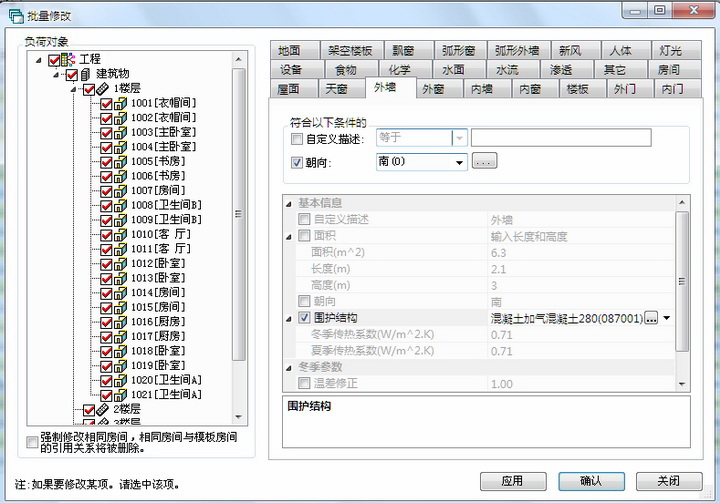
Task: Click room icon for 1011[客厅]
Action: tap(120, 249)
